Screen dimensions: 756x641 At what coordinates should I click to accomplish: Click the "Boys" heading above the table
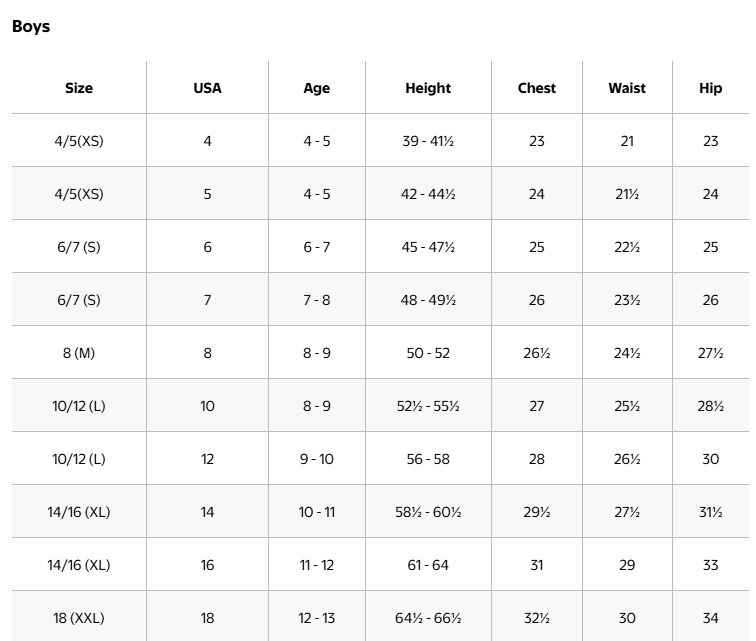(31, 27)
